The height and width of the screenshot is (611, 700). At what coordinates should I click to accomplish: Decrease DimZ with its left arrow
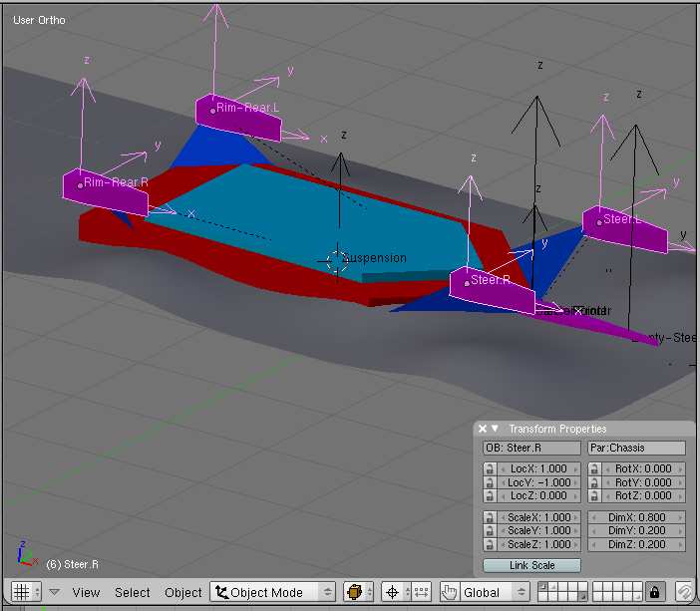(593, 544)
